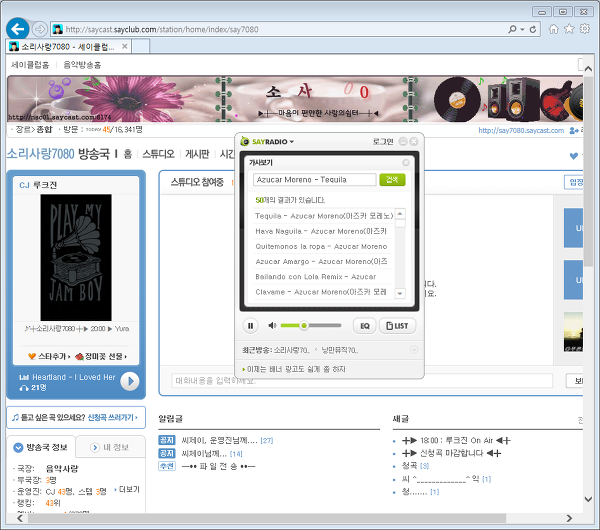Open the address bar search magnifier
The height and width of the screenshot is (530, 600).
(512, 29)
